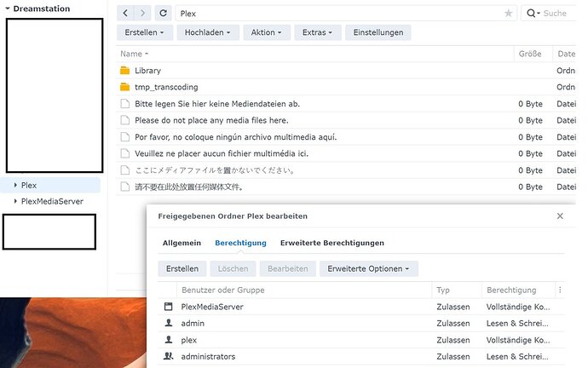588x368 pixels.
Task: Click the file icon beside 'Por favor'
Action: [125, 137]
